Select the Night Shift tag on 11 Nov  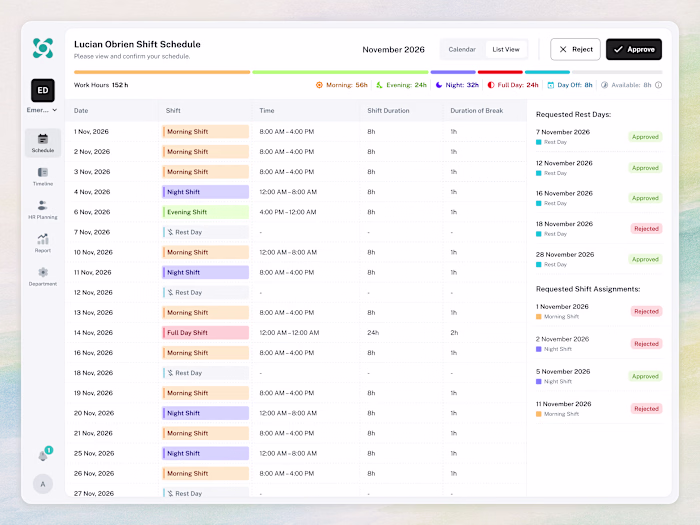(205, 272)
